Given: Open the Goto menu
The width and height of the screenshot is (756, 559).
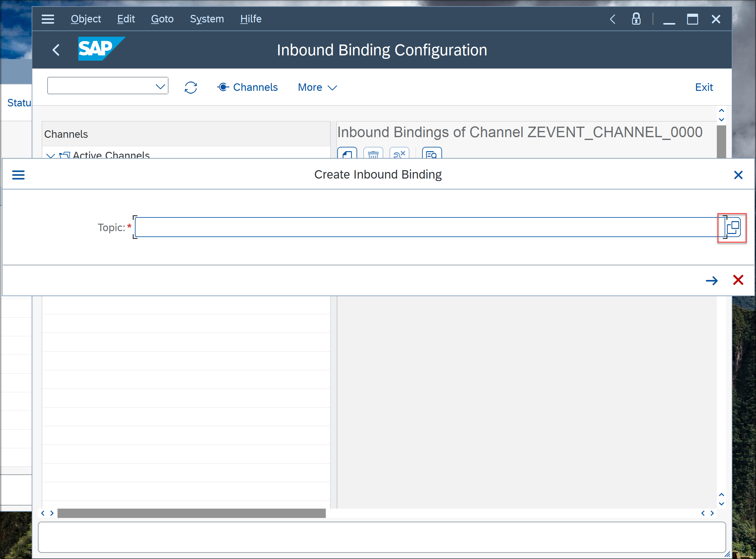Looking at the screenshot, I should (x=162, y=19).
